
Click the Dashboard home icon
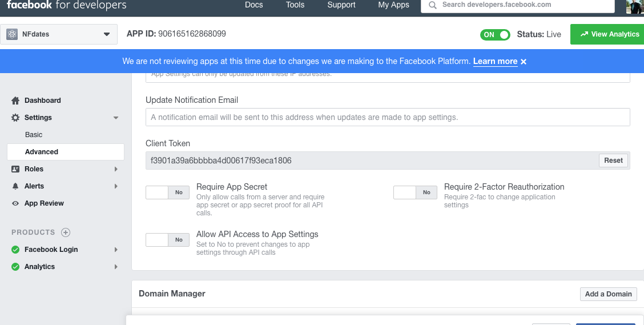15,101
